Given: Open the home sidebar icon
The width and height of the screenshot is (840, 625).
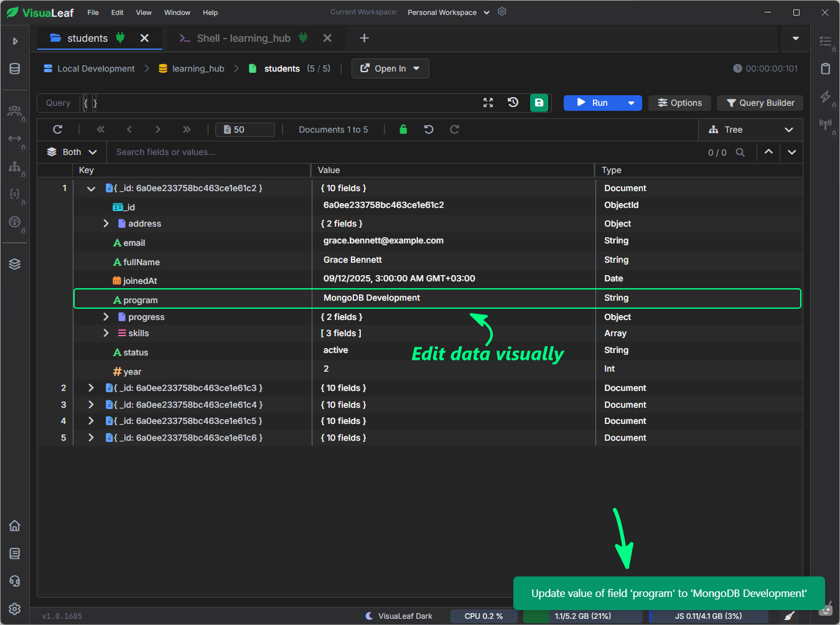Looking at the screenshot, I should tap(15, 525).
